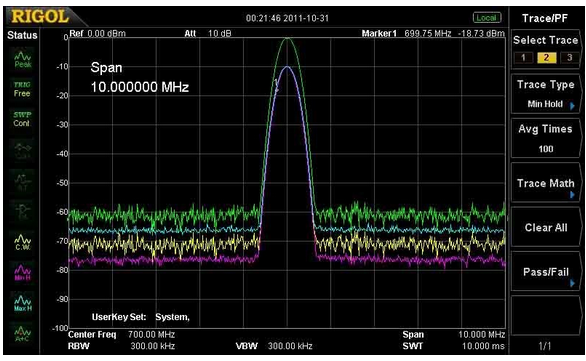Select trace 2
The image size is (586, 361).
(546, 58)
